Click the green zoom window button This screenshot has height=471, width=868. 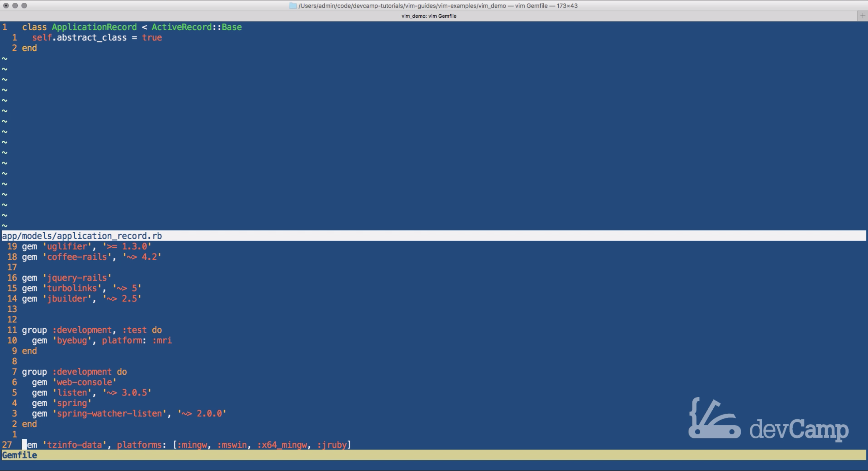(x=24, y=5)
